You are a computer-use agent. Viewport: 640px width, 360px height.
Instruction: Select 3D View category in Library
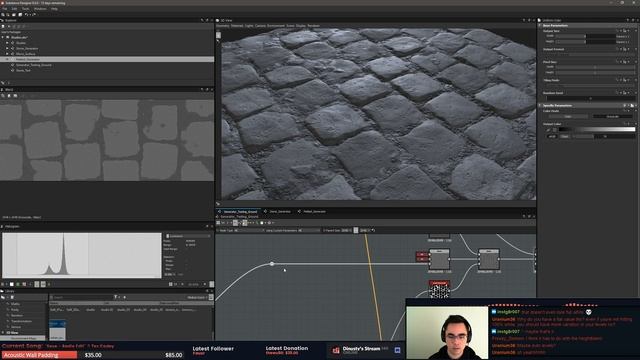[x=13, y=333]
